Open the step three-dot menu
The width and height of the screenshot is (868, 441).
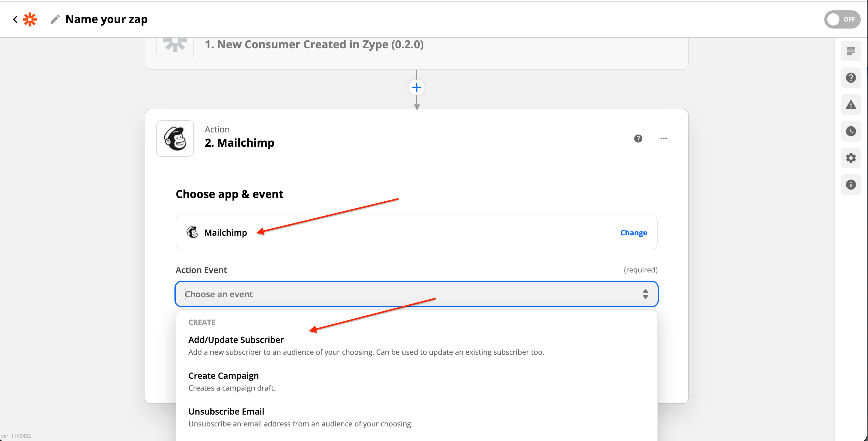[663, 138]
